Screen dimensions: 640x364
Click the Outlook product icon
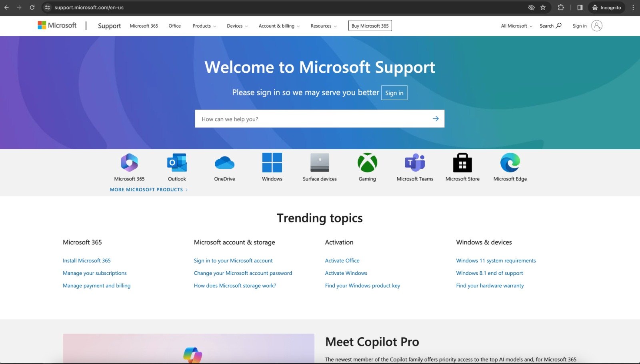pos(177,163)
